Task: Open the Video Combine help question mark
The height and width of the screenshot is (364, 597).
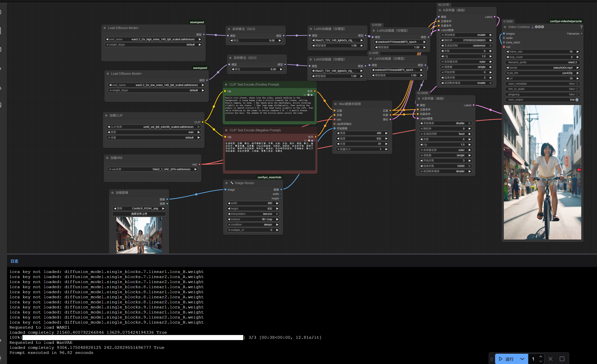Action: [x=581, y=27]
